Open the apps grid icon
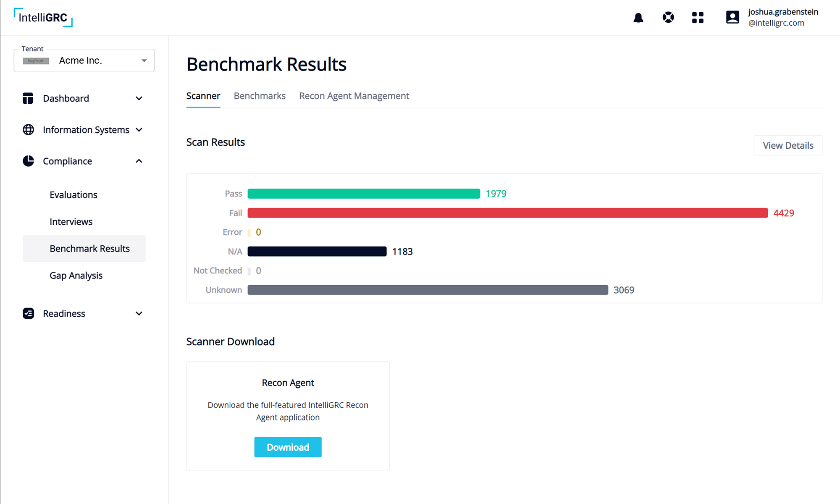Image resolution: width=840 pixels, height=504 pixels. 698,18
